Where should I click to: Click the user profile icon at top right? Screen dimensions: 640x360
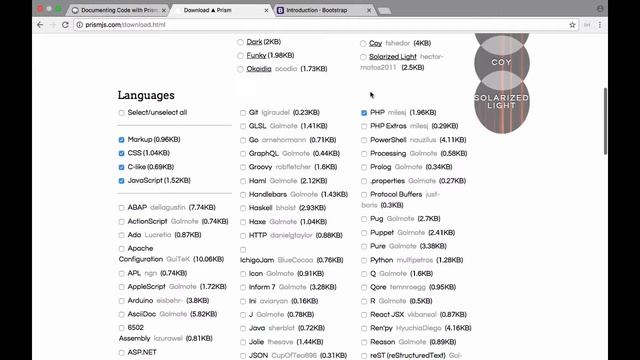click(x=600, y=9)
